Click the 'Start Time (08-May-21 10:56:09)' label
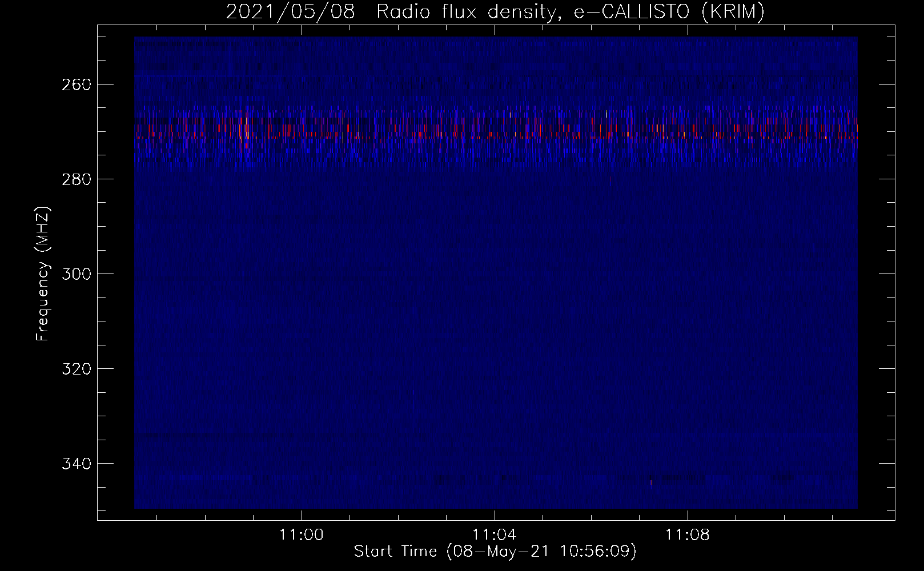The image size is (924, 571). point(495,552)
